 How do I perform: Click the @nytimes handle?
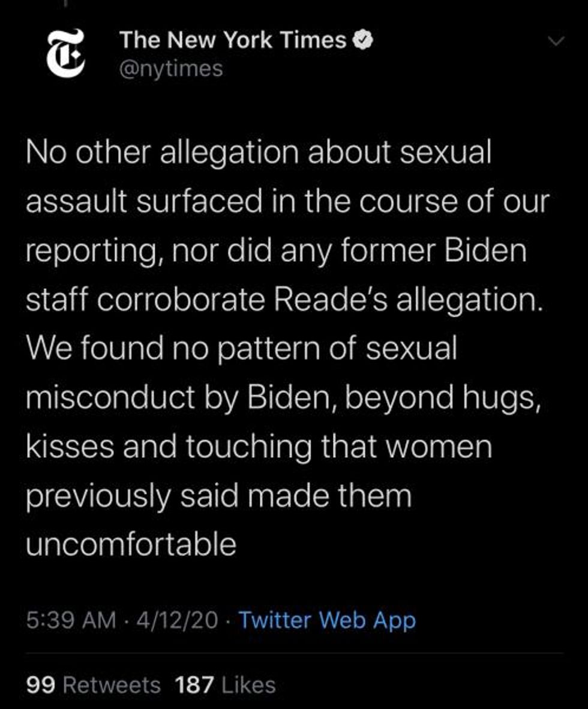(171, 69)
